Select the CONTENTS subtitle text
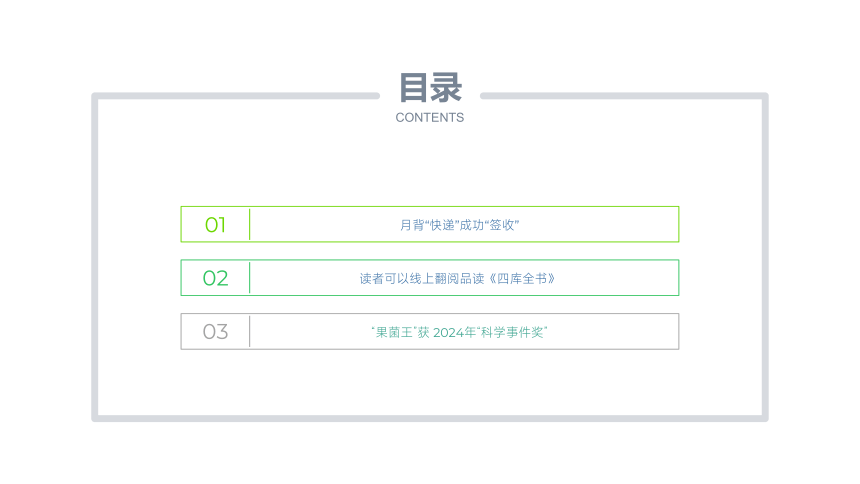 [430, 117]
